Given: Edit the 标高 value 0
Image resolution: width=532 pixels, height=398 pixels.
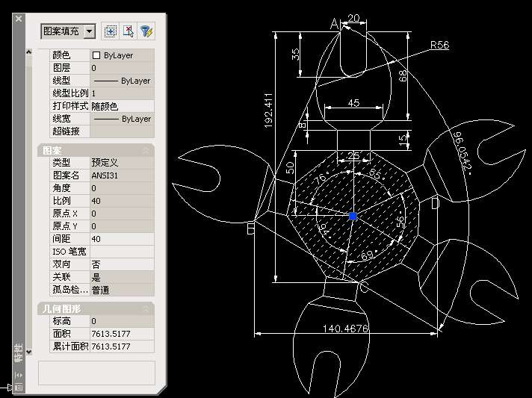Looking at the screenshot, I should point(122,321).
